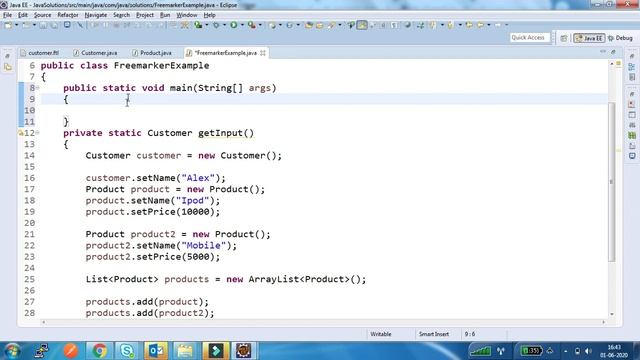Image resolution: width=640 pixels, height=360 pixels.
Task: Click the top icon in right sidebar trim
Action: click(632, 56)
